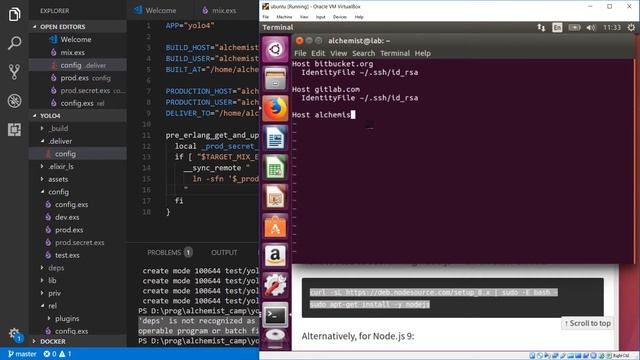The height and width of the screenshot is (360, 640).
Task: Click the Scroll to top button
Action: [588, 323]
